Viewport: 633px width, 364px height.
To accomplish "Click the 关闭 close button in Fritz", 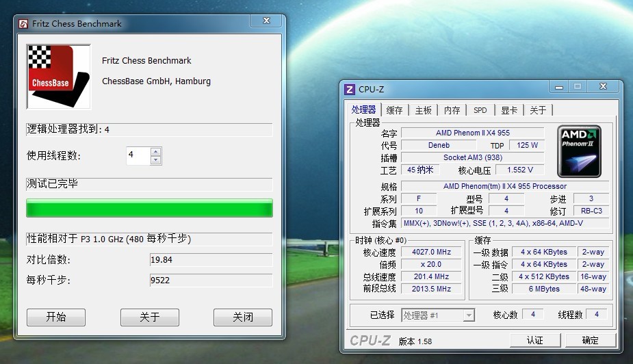I will [x=243, y=317].
